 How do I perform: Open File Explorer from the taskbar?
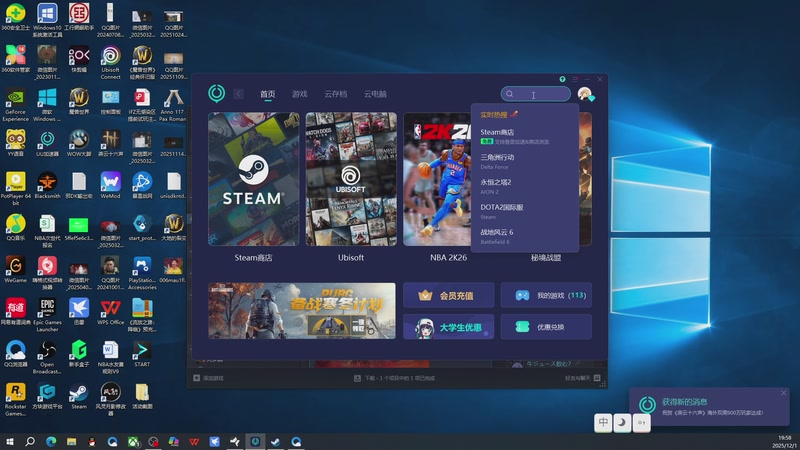point(71,441)
